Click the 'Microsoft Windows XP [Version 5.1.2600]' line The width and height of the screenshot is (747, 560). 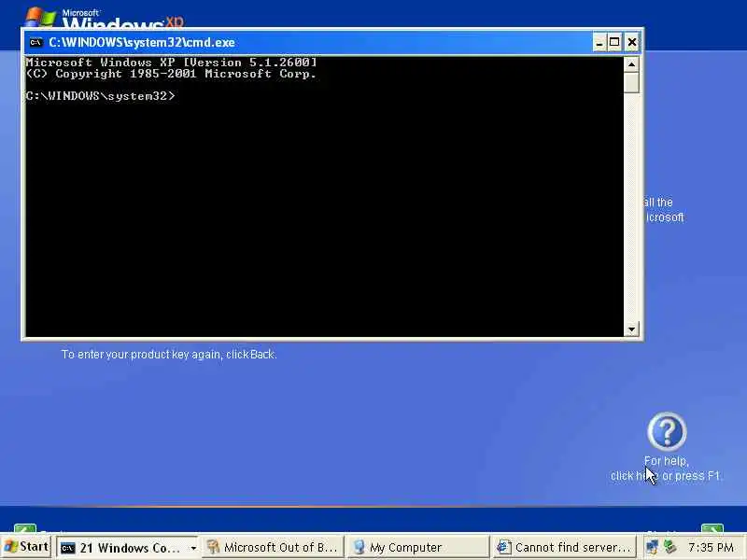(171, 62)
